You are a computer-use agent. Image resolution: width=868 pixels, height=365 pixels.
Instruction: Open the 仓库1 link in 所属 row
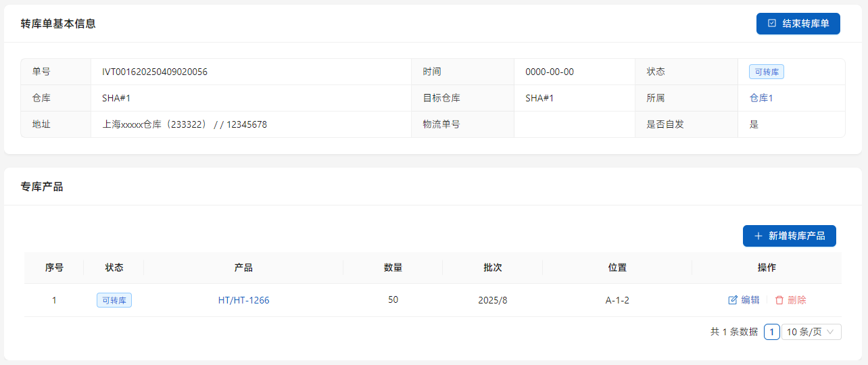[x=761, y=98]
